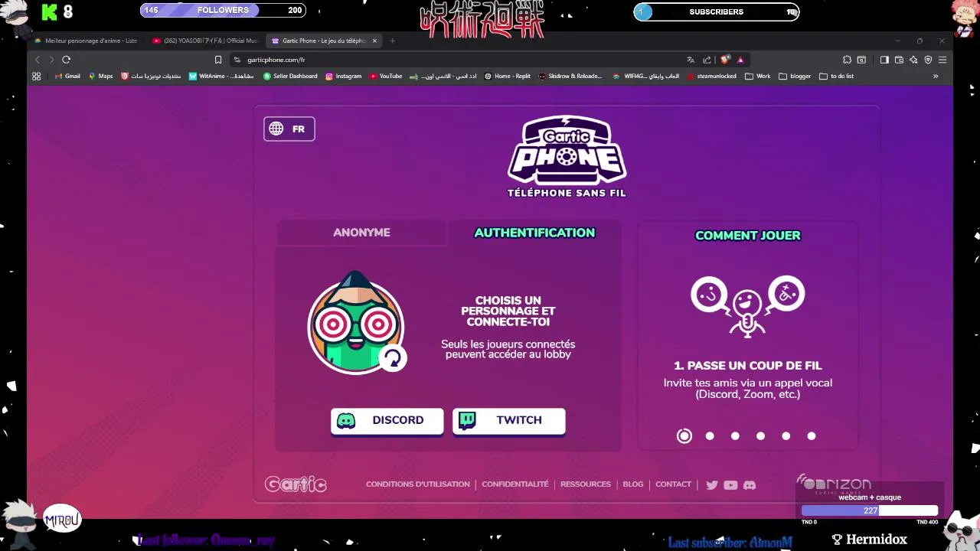Open Gartic Discord server from footer icon
This screenshot has height=551, width=980.
pos(750,484)
